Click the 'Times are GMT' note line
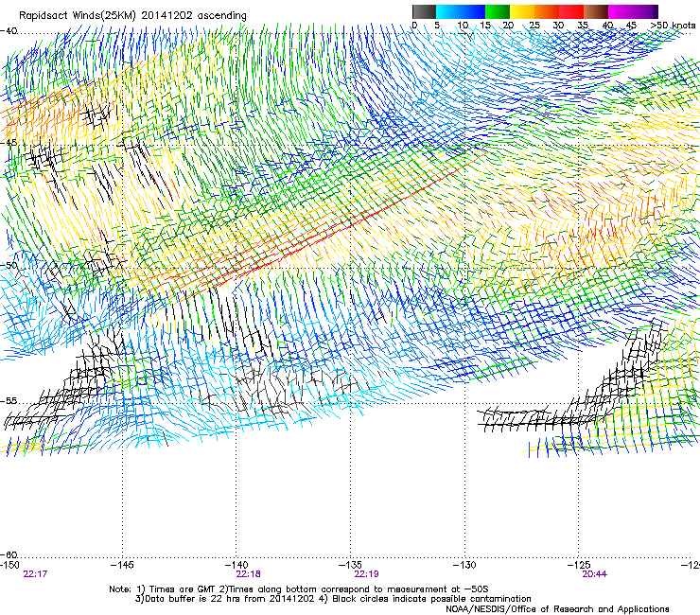The height and width of the screenshot is (615, 700). pos(299,589)
